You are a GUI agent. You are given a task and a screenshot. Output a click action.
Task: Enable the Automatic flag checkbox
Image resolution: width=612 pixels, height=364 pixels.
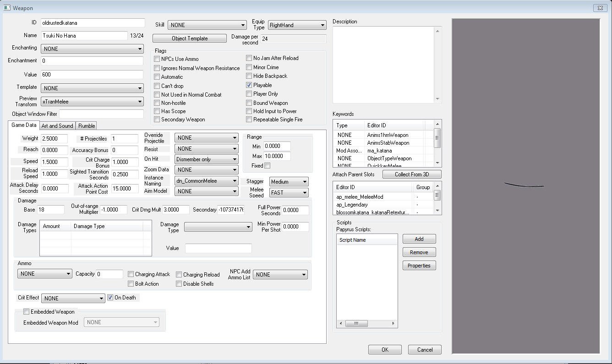(157, 77)
